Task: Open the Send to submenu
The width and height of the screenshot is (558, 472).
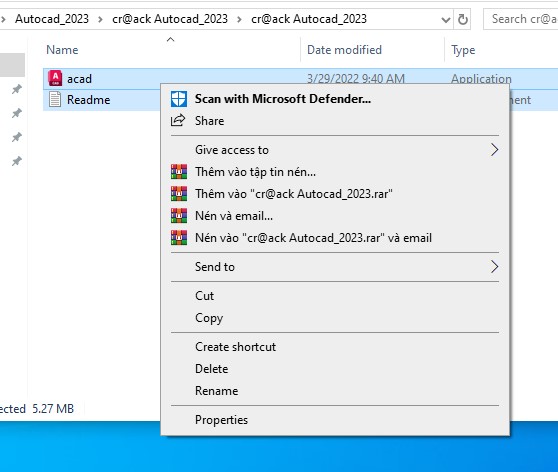Action: coord(335,267)
